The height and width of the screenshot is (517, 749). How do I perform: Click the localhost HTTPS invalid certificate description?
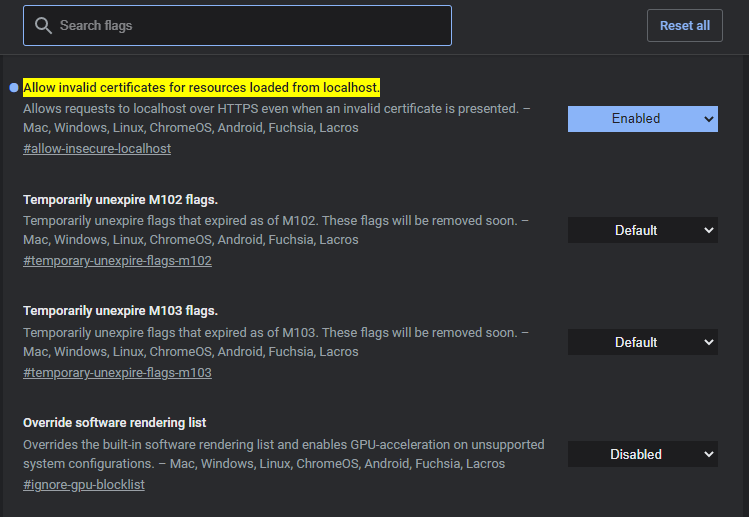pos(270,108)
